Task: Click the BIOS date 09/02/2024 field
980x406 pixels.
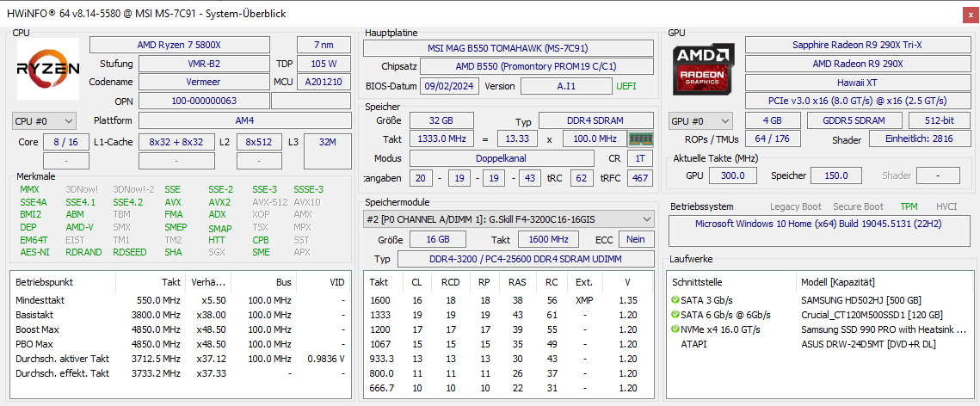Action: pos(448,86)
